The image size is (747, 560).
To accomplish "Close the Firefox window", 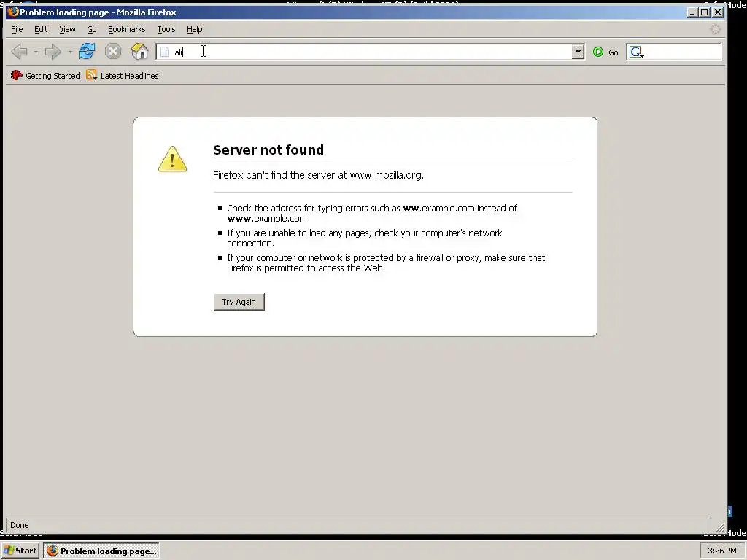I will [718, 12].
